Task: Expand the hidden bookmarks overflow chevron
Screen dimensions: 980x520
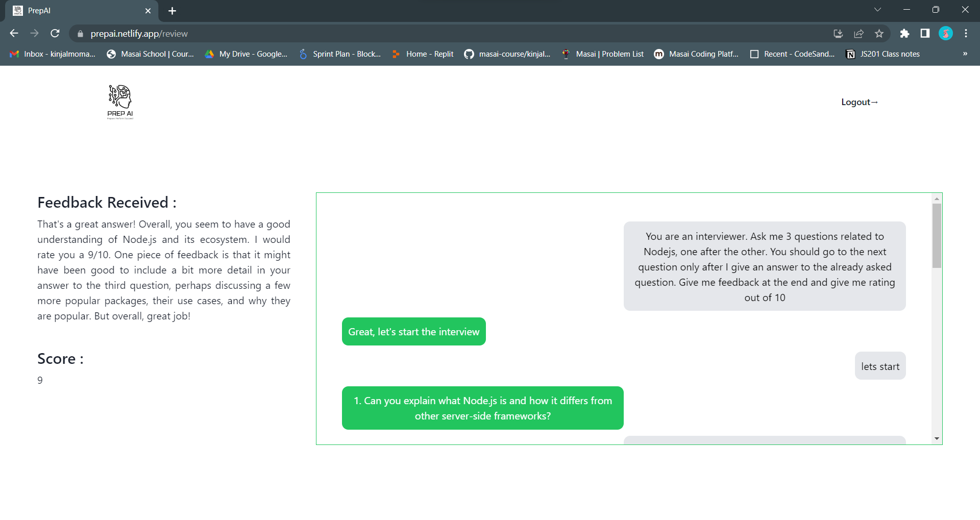Action: (x=966, y=54)
